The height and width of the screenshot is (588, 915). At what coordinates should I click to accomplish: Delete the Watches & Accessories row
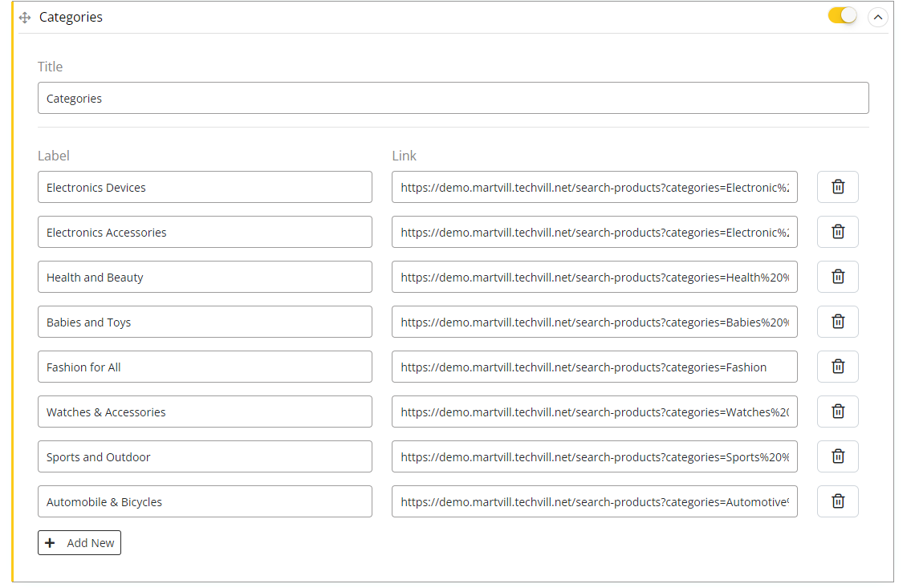click(837, 412)
